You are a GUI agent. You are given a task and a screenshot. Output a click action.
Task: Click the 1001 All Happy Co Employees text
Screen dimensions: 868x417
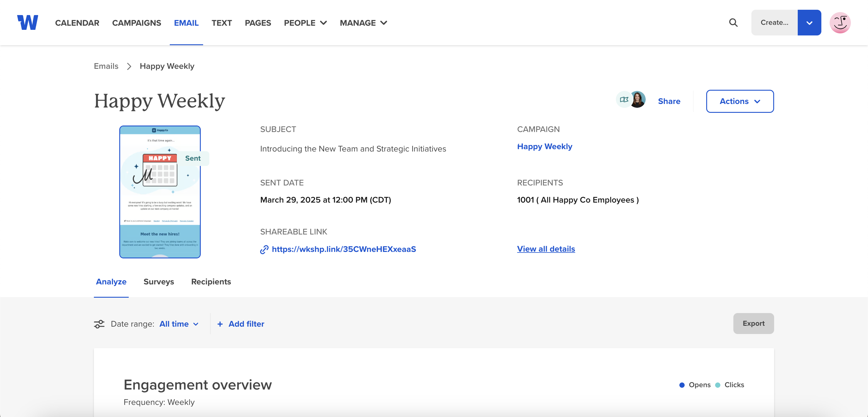click(578, 200)
